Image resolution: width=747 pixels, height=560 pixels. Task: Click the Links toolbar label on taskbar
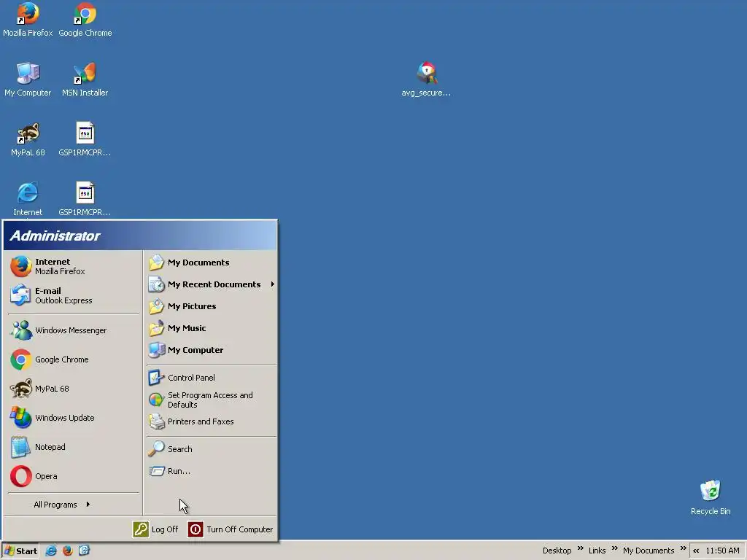pos(597,551)
